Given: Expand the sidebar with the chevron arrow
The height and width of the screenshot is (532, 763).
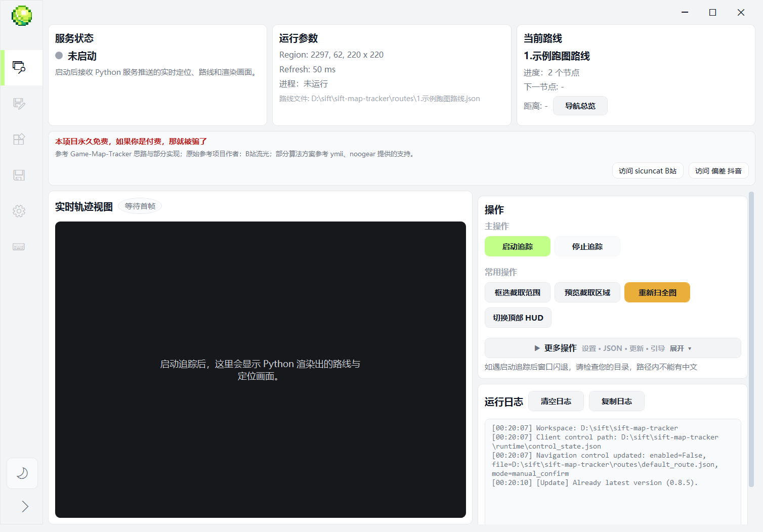Looking at the screenshot, I should click(25, 506).
